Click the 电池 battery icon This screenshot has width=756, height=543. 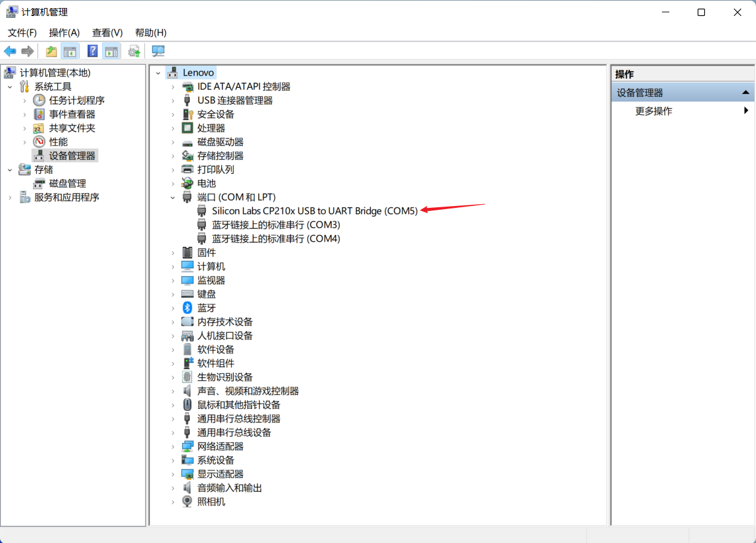tap(187, 183)
